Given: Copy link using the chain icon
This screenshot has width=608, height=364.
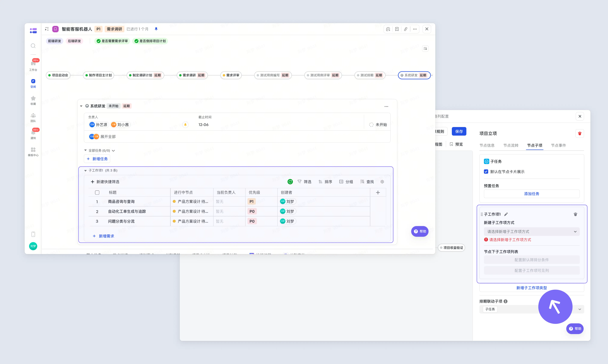Looking at the screenshot, I should [x=406, y=29].
